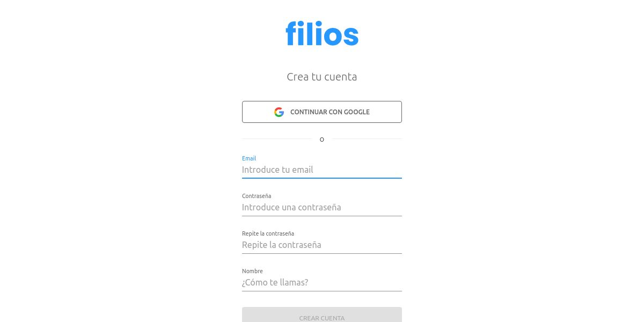
Task: Click 'CONTINUAR CON GOOGLE' button text
Action: [330, 112]
